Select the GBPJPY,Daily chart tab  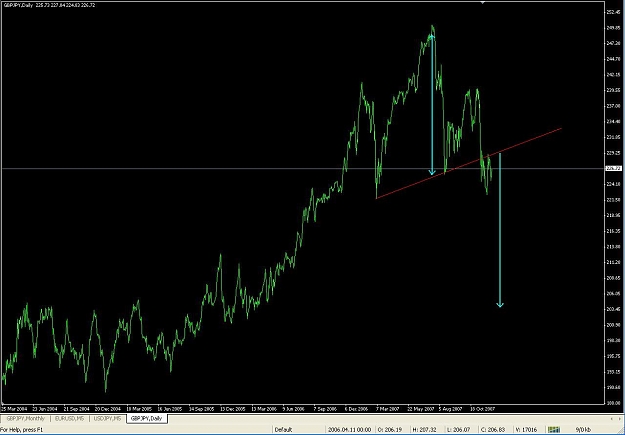click(x=147, y=419)
